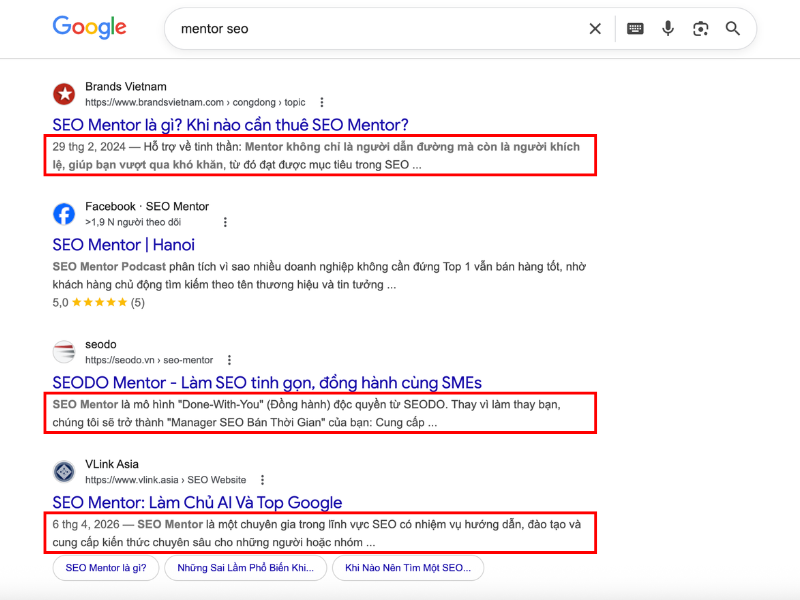Click the 'seodo' site name
This screenshot has height=600, width=800.
(x=101, y=344)
